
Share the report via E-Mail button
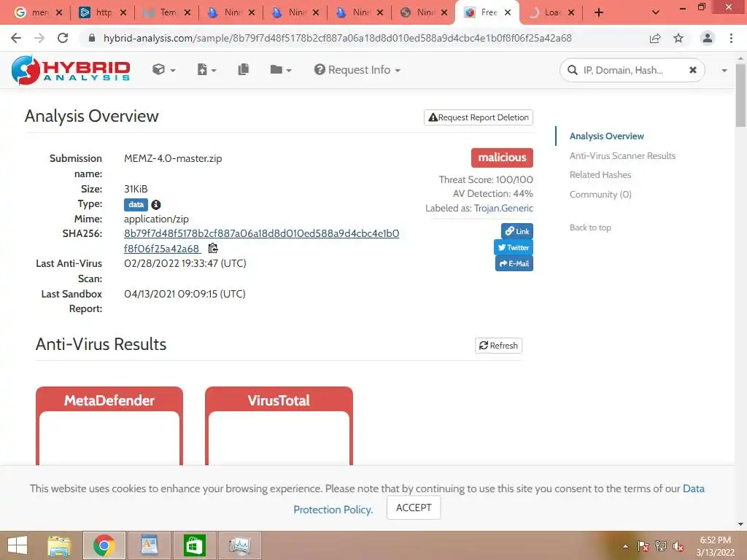514,263
